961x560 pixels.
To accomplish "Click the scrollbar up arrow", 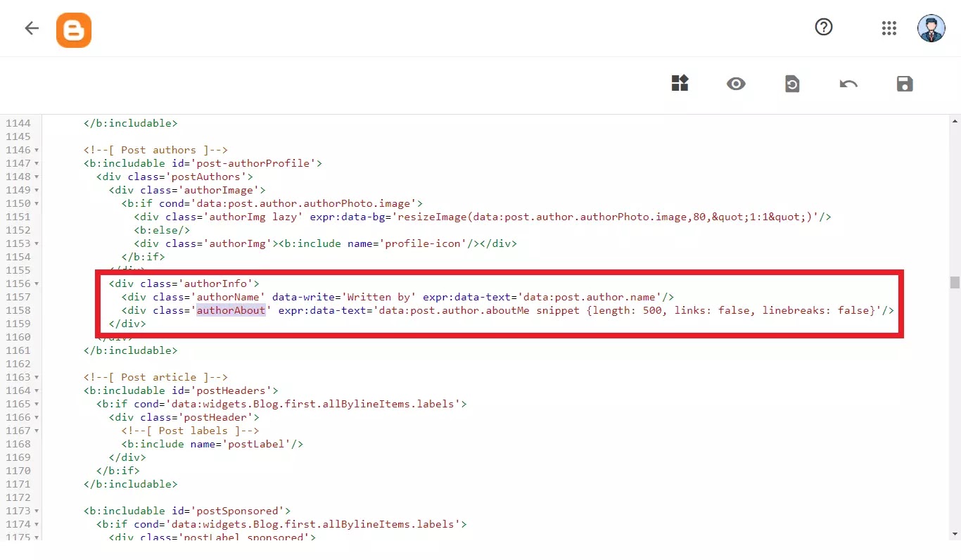I will 955,121.
